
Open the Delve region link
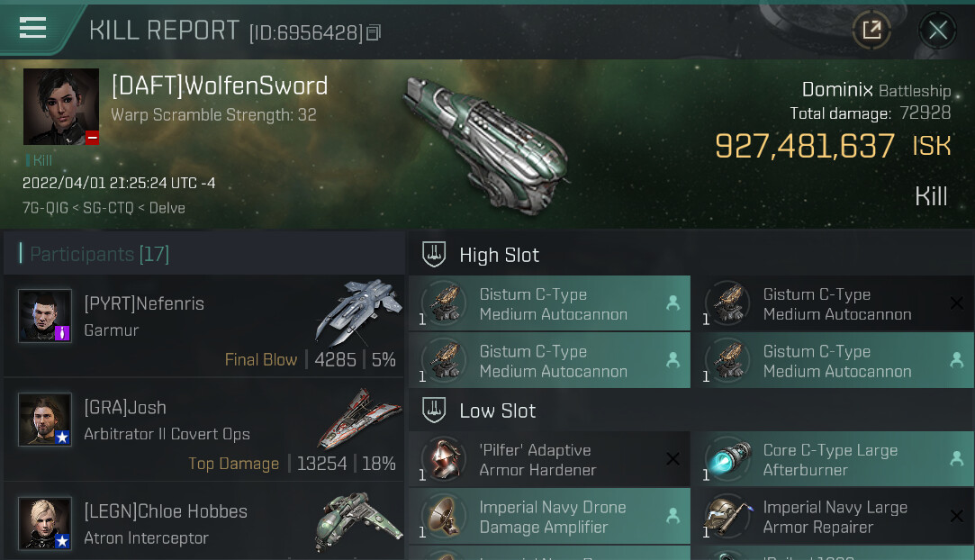(167, 208)
